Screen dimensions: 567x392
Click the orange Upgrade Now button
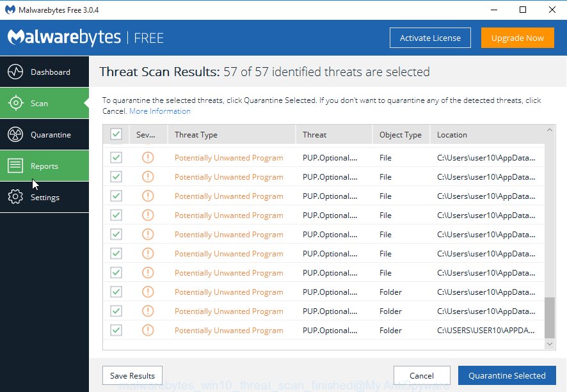[518, 38]
